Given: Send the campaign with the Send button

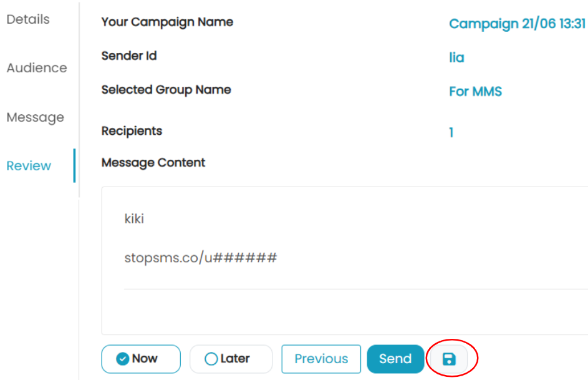Looking at the screenshot, I should coord(395,359).
